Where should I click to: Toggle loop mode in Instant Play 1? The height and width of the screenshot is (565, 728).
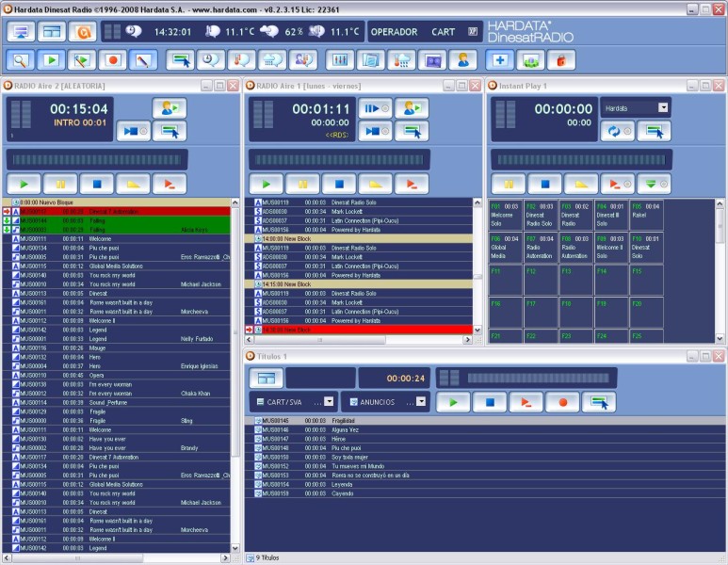point(618,132)
